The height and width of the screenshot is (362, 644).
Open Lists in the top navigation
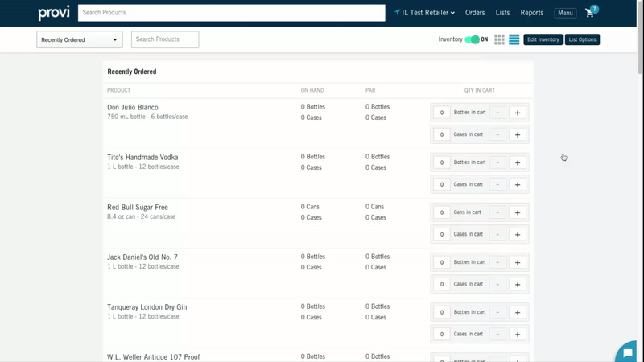click(502, 13)
